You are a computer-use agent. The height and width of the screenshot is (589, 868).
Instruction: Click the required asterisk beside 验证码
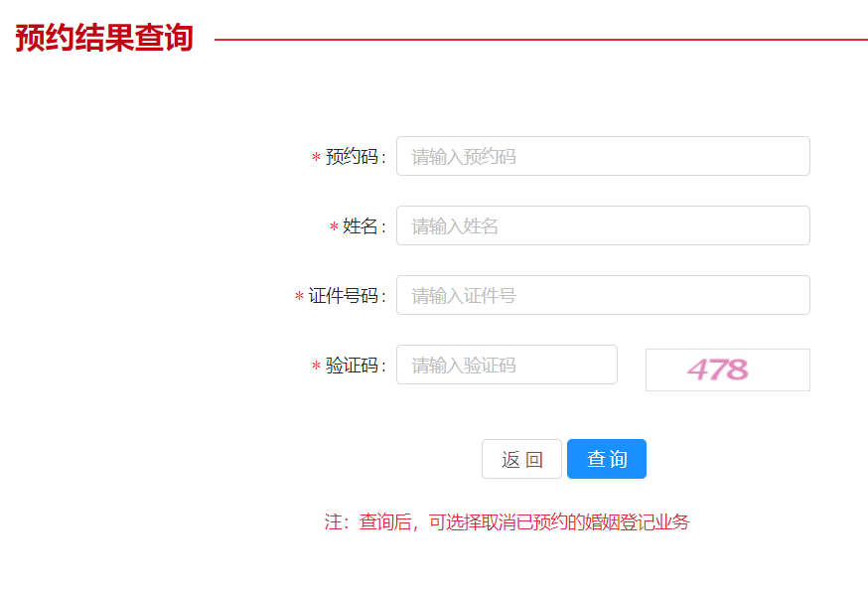[x=316, y=367]
